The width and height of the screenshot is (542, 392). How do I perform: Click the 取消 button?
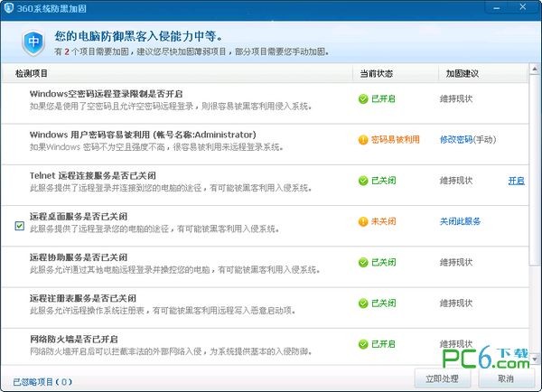point(506,378)
